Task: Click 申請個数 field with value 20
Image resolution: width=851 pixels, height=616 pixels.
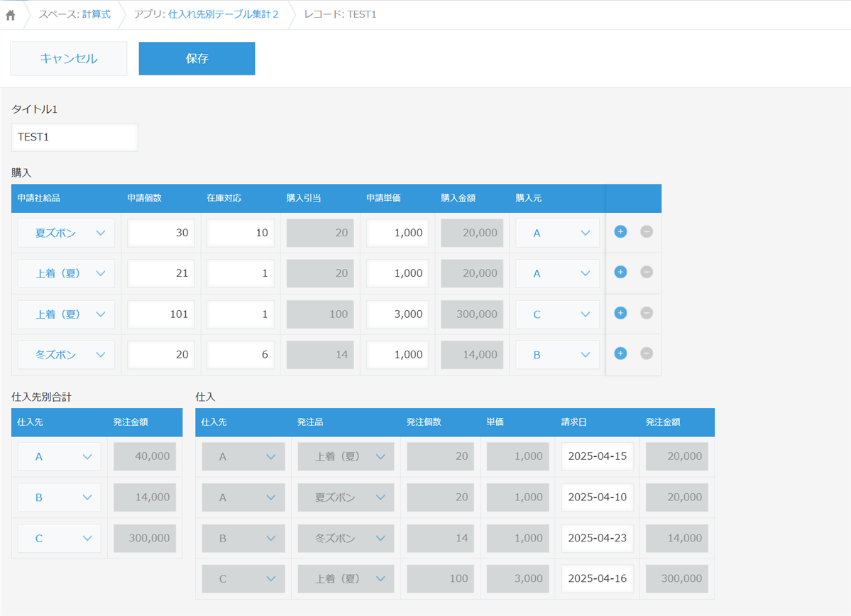Action: pyautogui.click(x=161, y=354)
